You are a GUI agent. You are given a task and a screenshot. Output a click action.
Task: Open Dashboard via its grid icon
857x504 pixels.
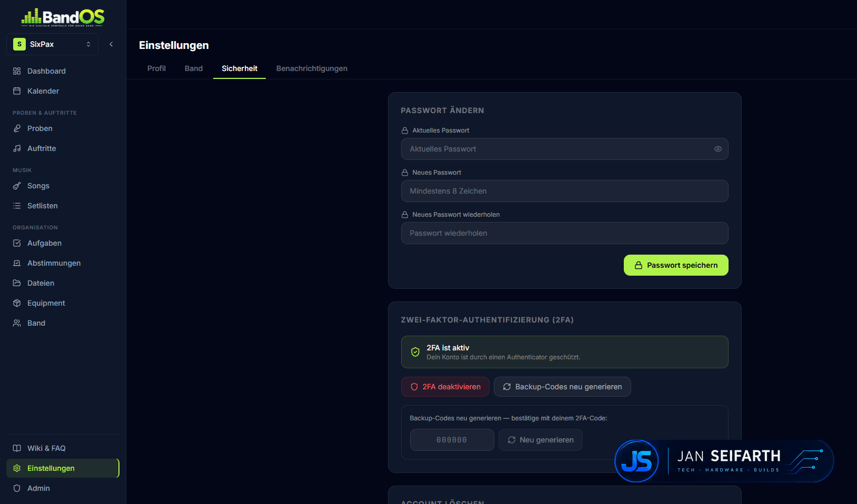pos(17,71)
